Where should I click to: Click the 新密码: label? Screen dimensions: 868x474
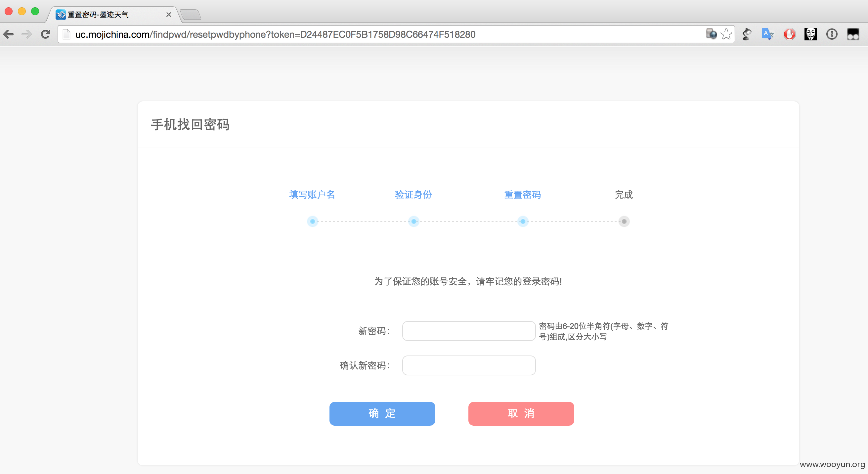pos(374,331)
